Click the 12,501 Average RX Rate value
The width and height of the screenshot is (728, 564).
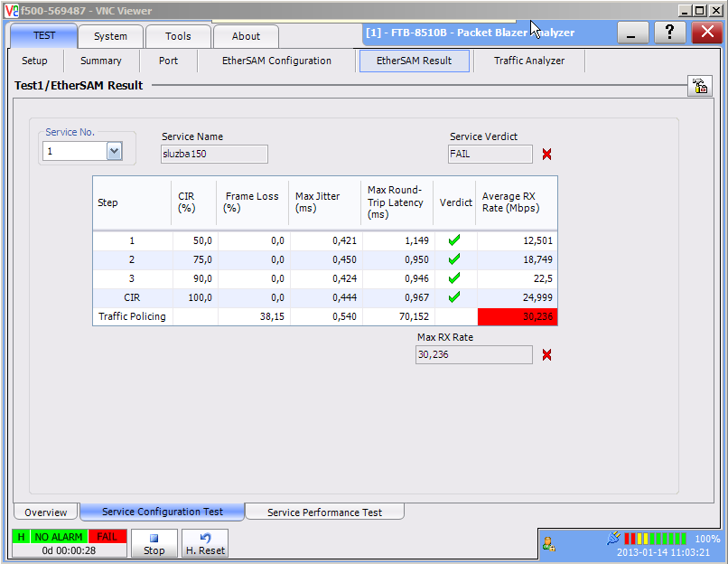[537, 240]
